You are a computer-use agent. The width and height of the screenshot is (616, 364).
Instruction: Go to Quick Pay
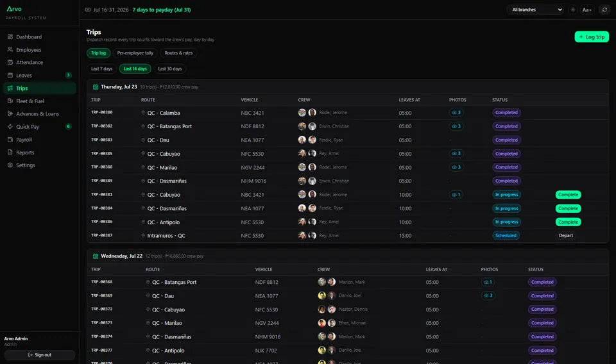pos(39,127)
